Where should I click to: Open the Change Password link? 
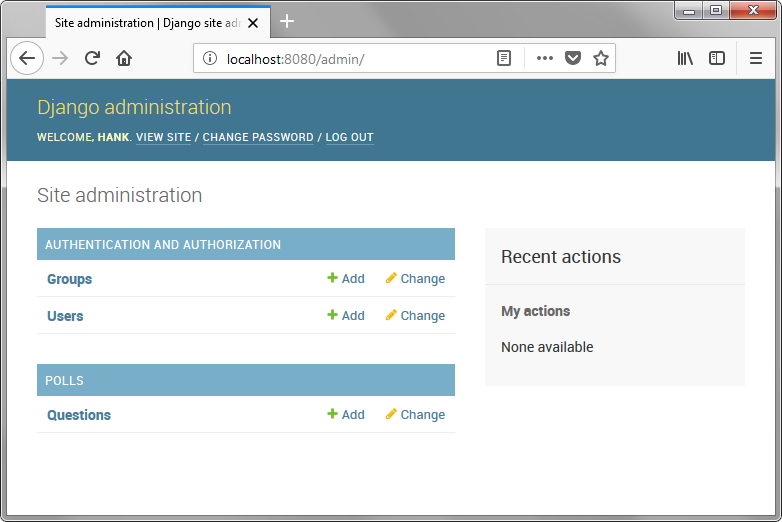click(258, 137)
